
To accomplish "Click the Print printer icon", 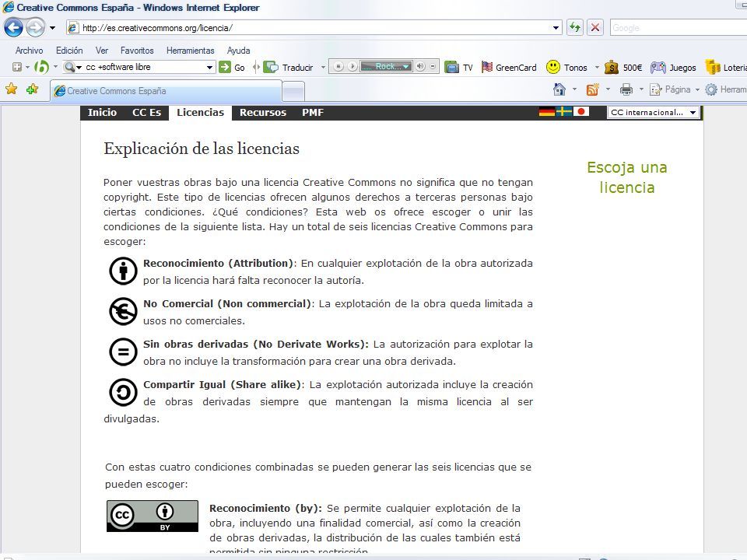I will (x=626, y=89).
